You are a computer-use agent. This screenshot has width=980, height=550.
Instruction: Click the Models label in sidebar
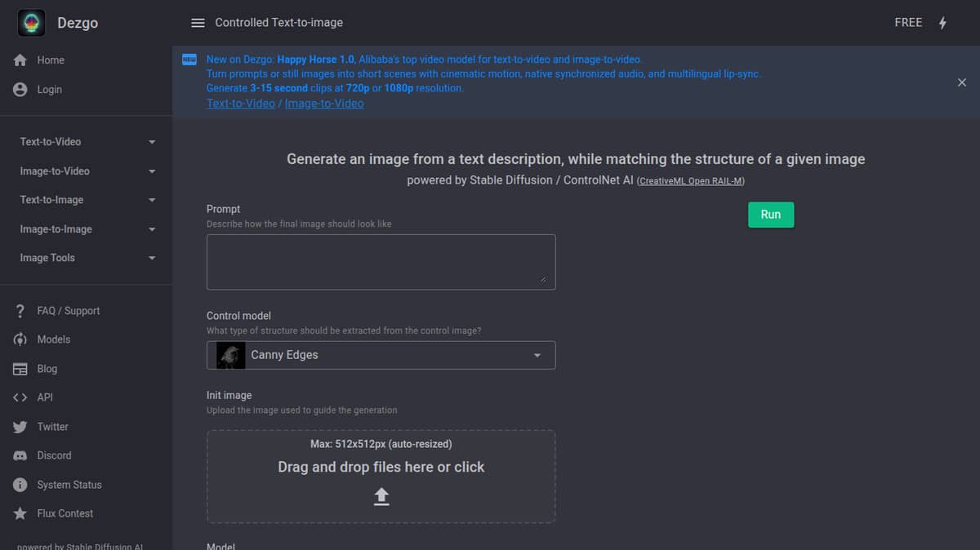click(54, 339)
